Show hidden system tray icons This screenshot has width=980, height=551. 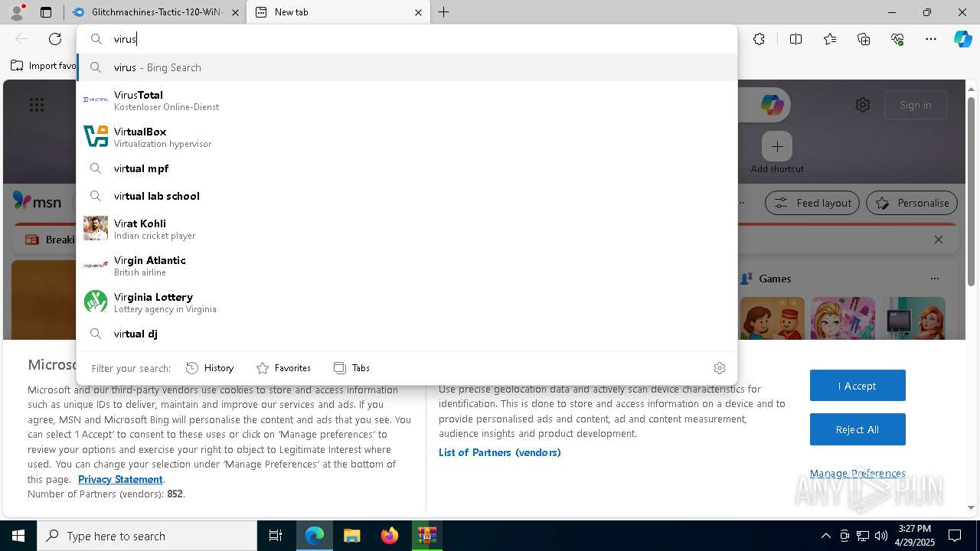[x=825, y=536]
